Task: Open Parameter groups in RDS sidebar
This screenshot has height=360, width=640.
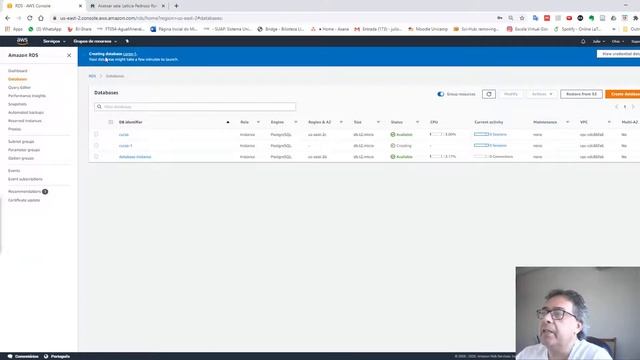Action: click(x=24, y=150)
